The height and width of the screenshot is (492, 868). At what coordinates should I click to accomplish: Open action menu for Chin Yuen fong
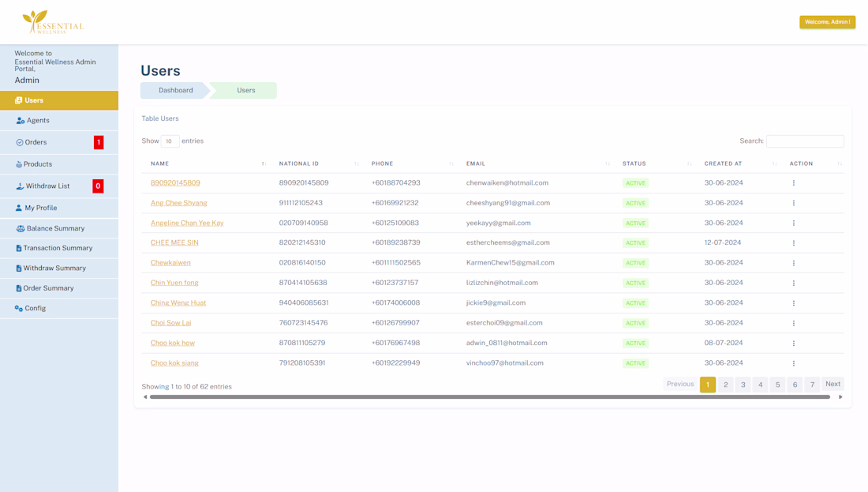[x=793, y=283]
